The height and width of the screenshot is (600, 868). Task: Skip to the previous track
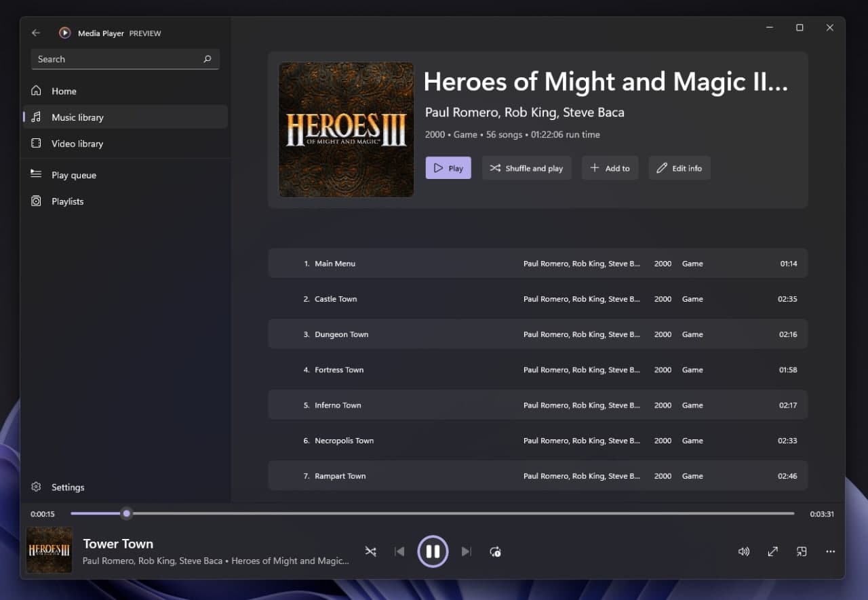[399, 552]
